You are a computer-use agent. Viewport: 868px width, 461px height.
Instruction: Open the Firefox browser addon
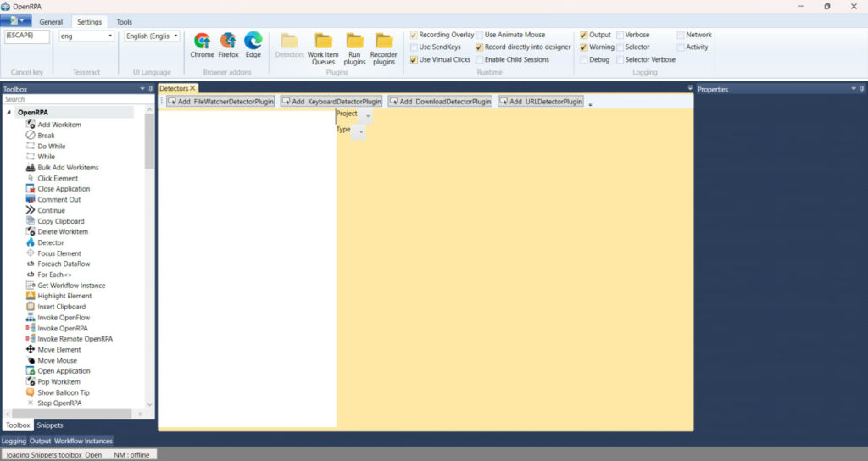point(228,45)
